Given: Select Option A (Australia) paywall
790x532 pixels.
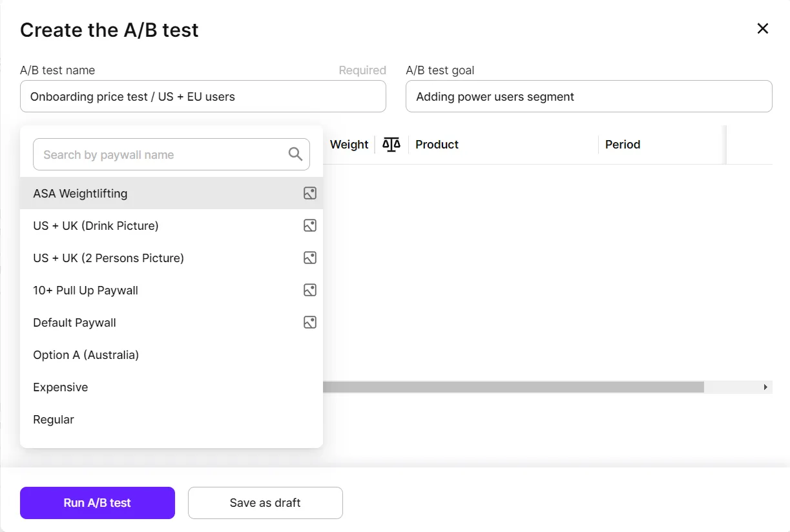Looking at the screenshot, I should coord(86,355).
